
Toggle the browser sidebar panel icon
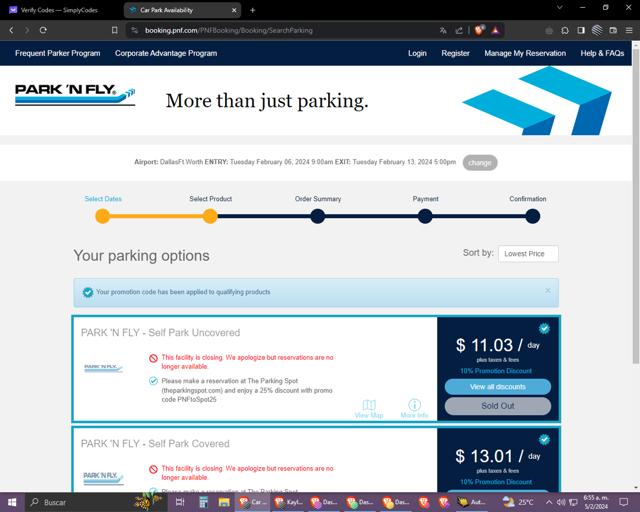pyautogui.click(x=581, y=30)
